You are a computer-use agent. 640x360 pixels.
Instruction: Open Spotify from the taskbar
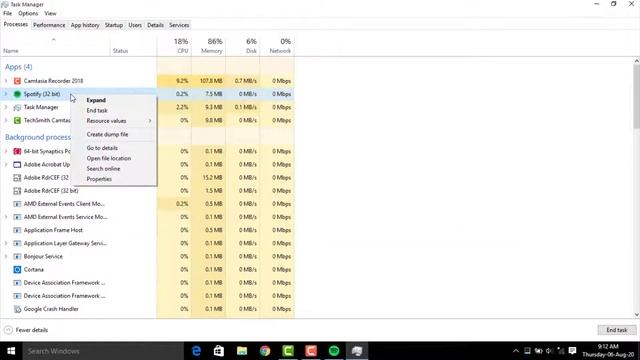click(x=334, y=351)
